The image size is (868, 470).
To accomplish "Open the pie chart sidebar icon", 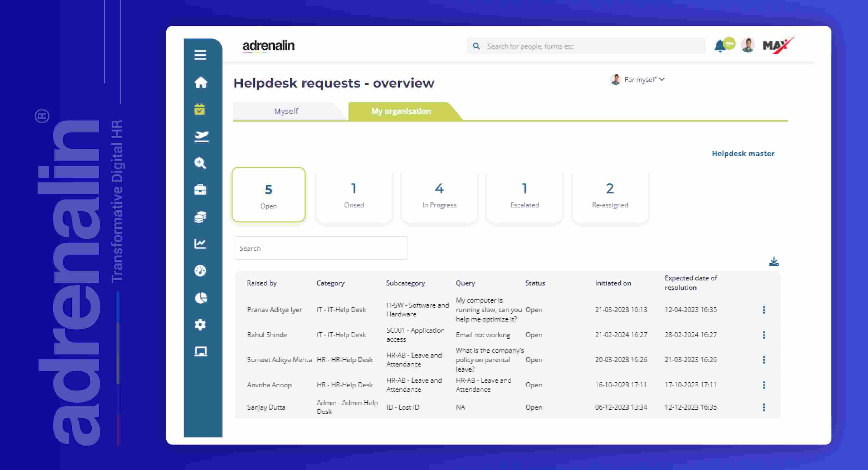I will tap(201, 298).
